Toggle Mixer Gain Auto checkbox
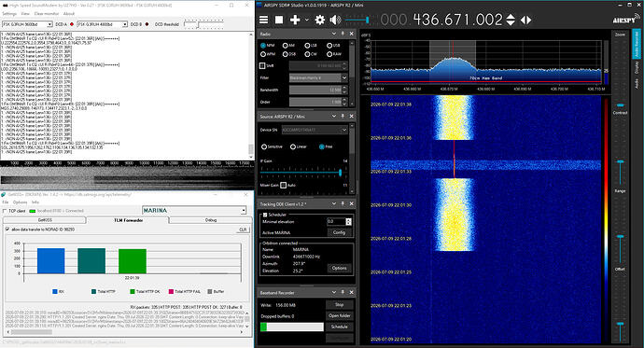 pos(283,185)
